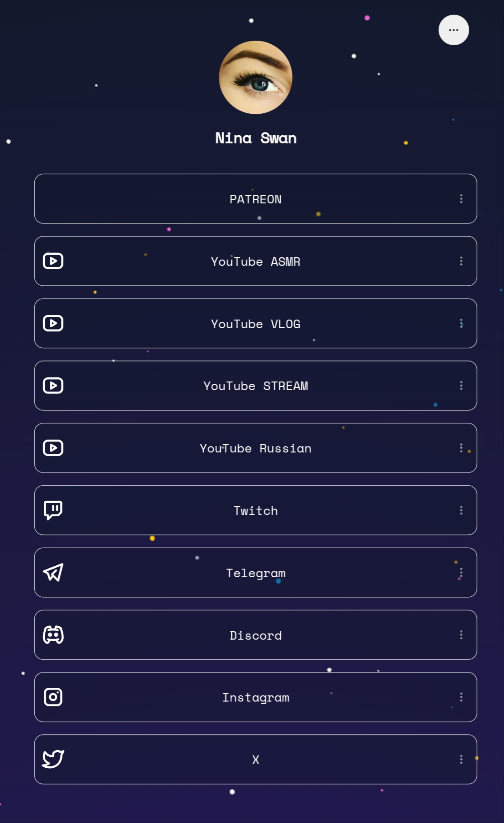
Task: Open three-dot menu for Instagram link
Action: [x=461, y=697]
